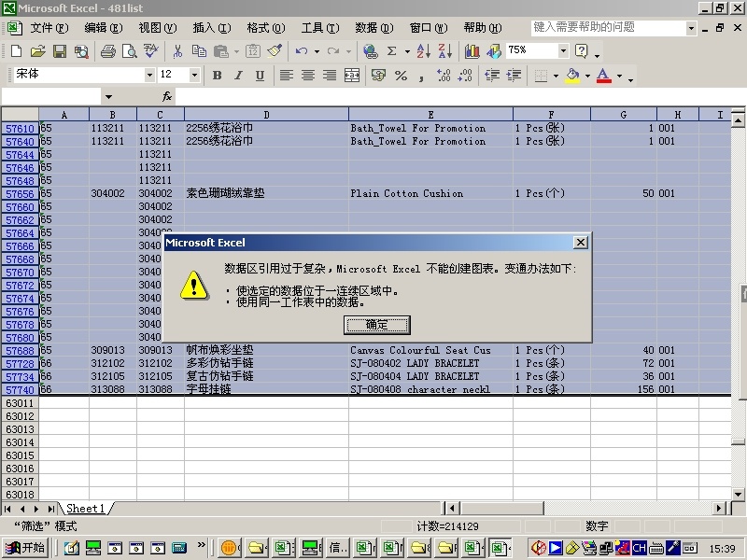Click the Merge and Center icon

[352, 76]
